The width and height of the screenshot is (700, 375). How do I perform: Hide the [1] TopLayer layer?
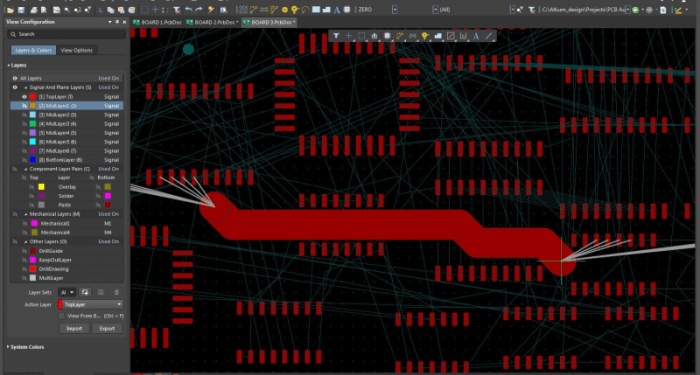25,96
